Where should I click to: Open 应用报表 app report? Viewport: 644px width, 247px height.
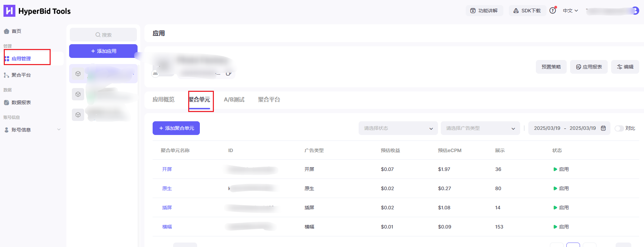[x=589, y=67]
